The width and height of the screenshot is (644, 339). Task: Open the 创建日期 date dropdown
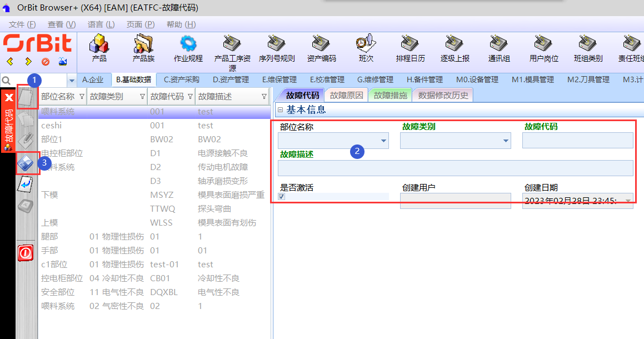click(628, 201)
